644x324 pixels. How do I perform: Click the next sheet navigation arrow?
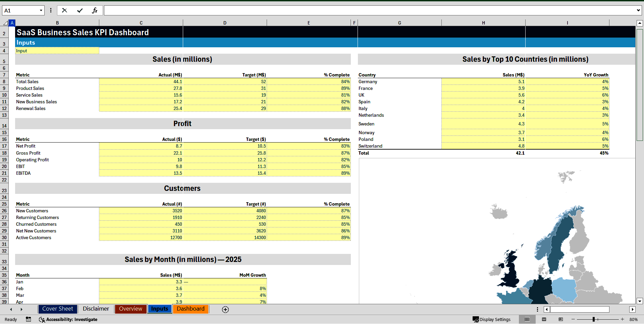click(x=22, y=309)
